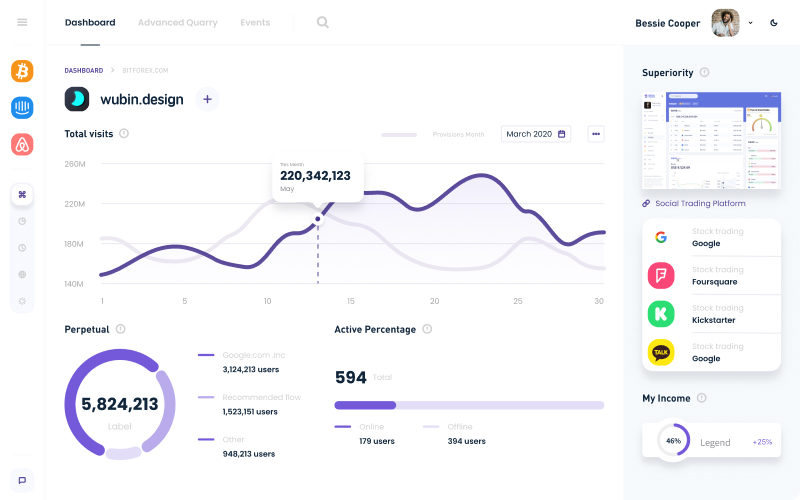Screen dimensions: 800x500
Task: Open the Superiority preview thumbnail
Action: [x=710, y=140]
